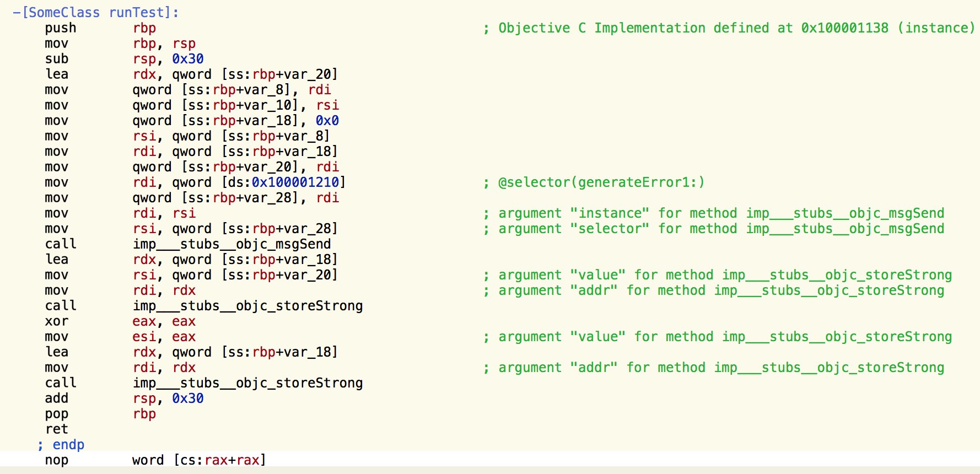Select the first imp___stubs__objc_storeStrong call
Image resolution: width=980 pixels, height=474 pixels.
[247, 306]
